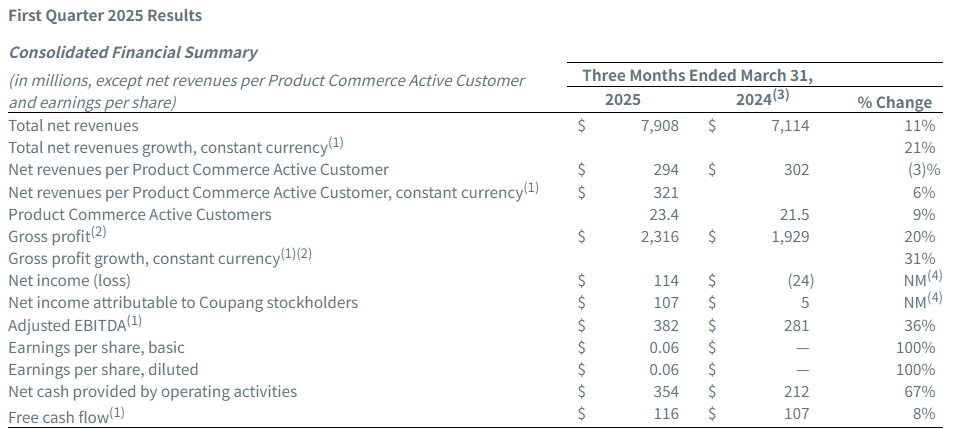The width and height of the screenshot is (955, 429).
Task: Click footnote (3) next to the 2024 header
Action: point(782,96)
